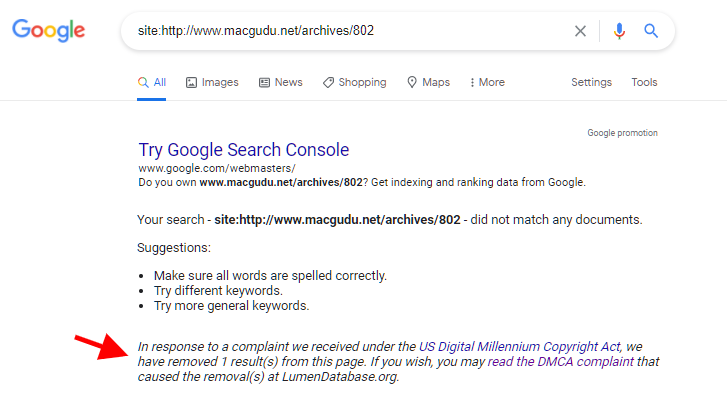This screenshot has width=727, height=403.
Task: Click the Images tab picture icon
Action: click(x=191, y=83)
